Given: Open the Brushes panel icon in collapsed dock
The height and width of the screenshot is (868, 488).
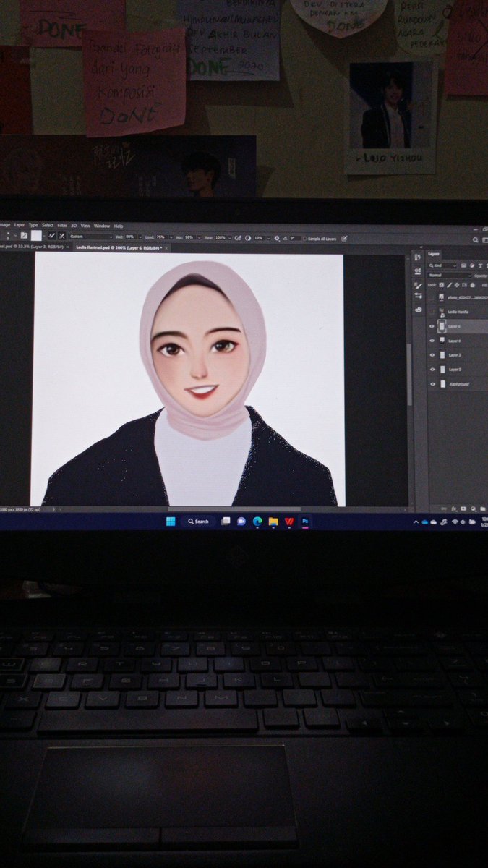Looking at the screenshot, I should [418, 286].
